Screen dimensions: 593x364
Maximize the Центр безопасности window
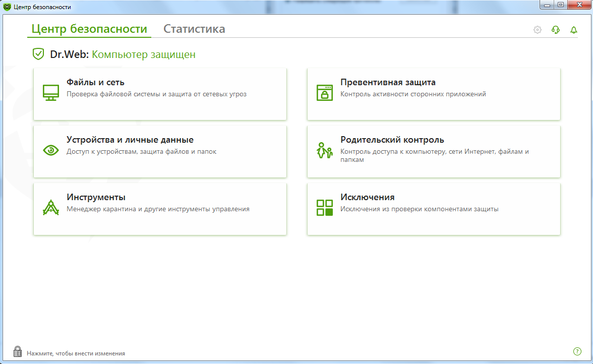coord(561,5)
